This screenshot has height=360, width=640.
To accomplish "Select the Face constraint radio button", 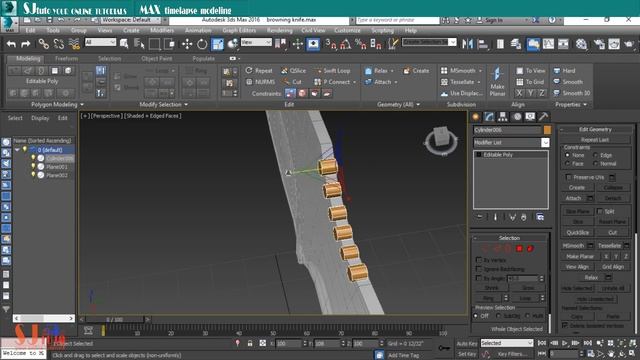I will point(567,164).
